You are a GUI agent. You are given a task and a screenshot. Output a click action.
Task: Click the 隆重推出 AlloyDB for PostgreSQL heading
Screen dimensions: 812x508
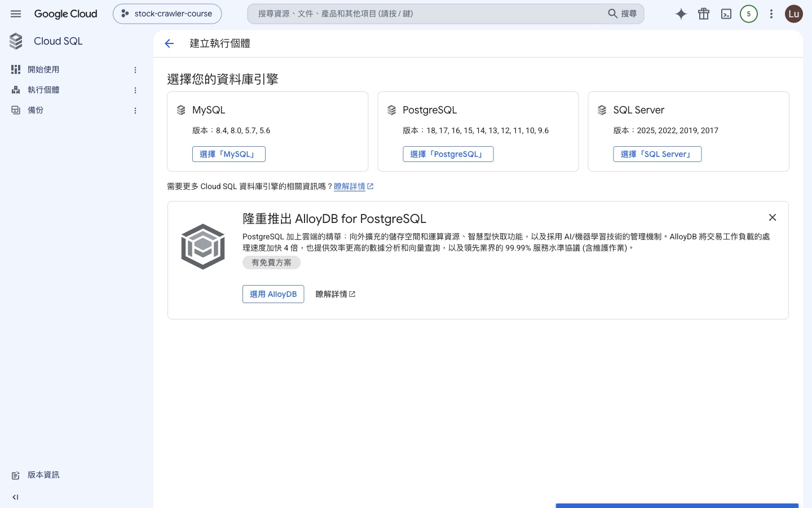[x=334, y=218]
